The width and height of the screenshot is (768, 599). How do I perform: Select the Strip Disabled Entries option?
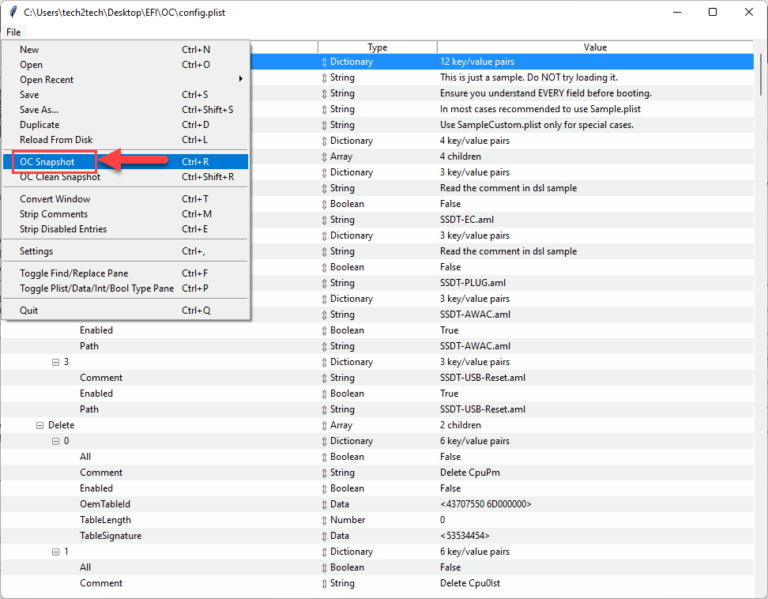coord(63,229)
